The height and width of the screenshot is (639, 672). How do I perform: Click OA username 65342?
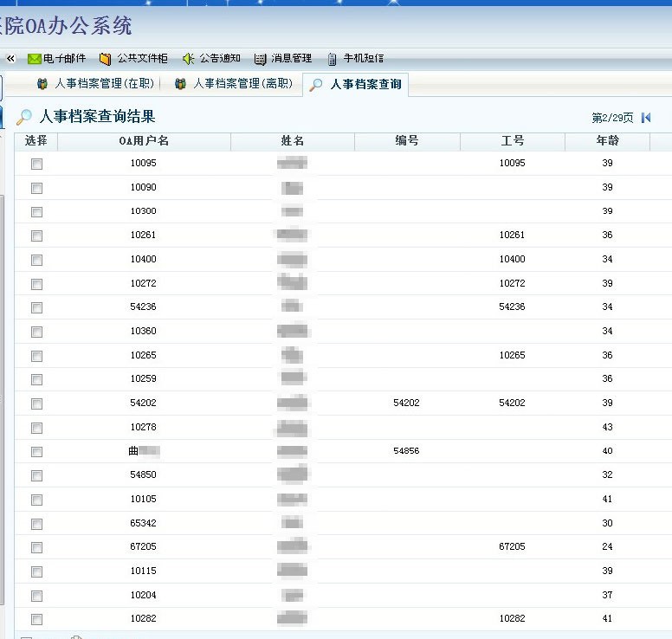coord(143,523)
